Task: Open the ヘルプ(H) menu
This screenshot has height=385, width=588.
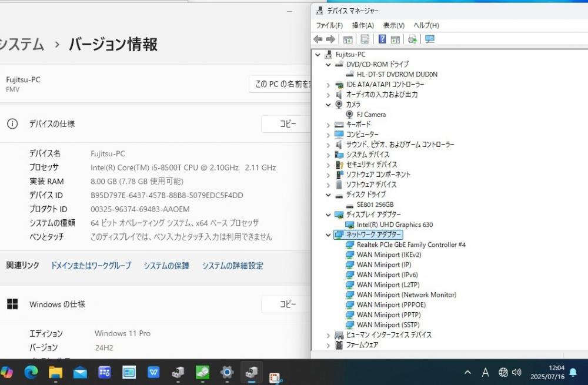Action: click(426, 25)
